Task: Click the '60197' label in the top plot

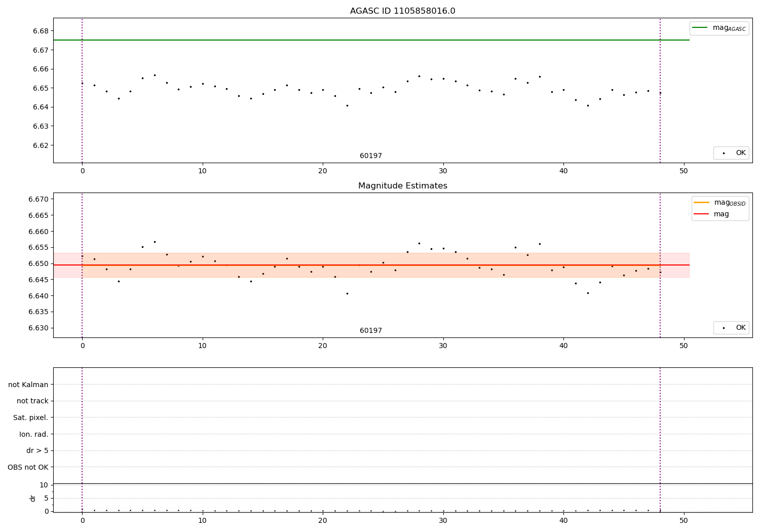Action: pos(371,156)
